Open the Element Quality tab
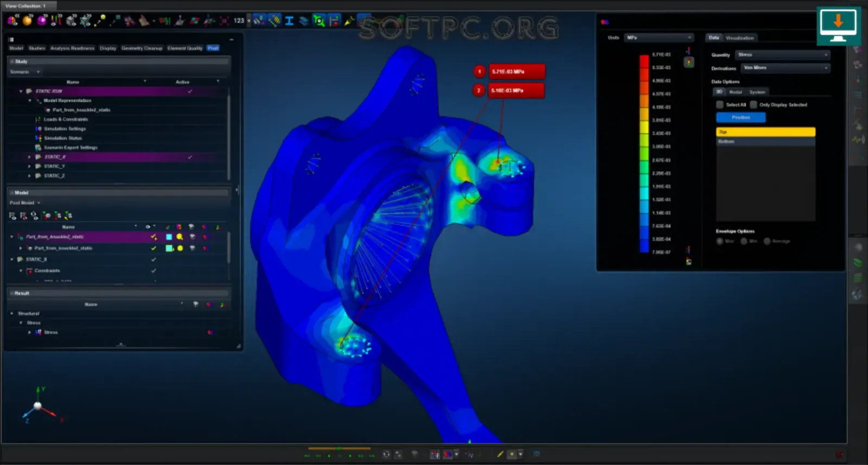This screenshot has width=868, height=465. [x=185, y=48]
